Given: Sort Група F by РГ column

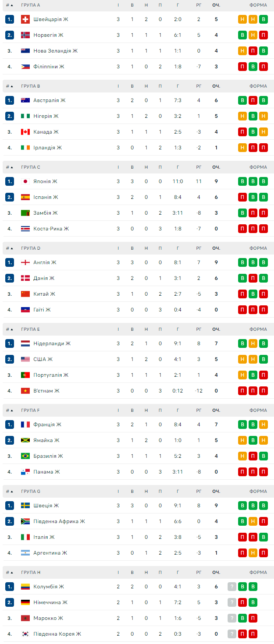Looking at the screenshot, I should pyautogui.click(x=199, y=410).
